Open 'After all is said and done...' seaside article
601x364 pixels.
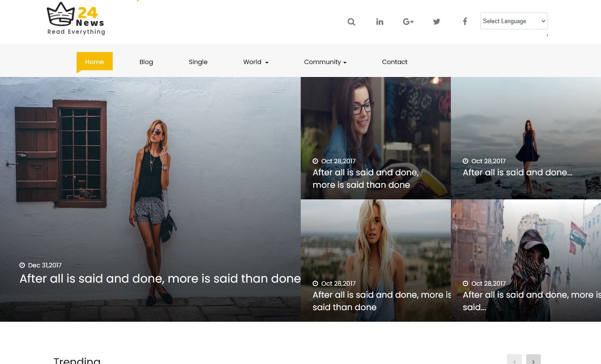(517, 172)
